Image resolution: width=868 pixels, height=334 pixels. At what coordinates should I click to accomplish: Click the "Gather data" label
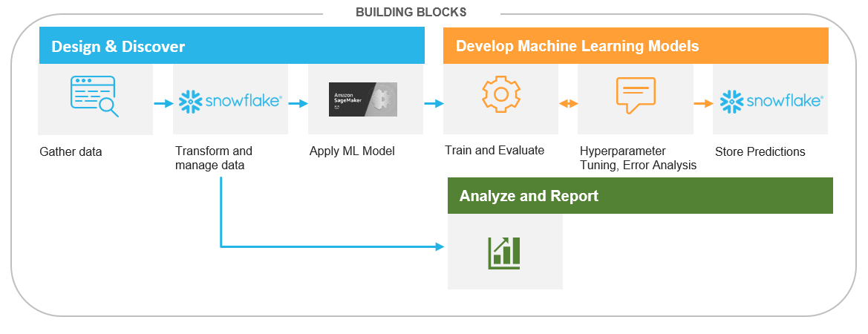(71, 151)
